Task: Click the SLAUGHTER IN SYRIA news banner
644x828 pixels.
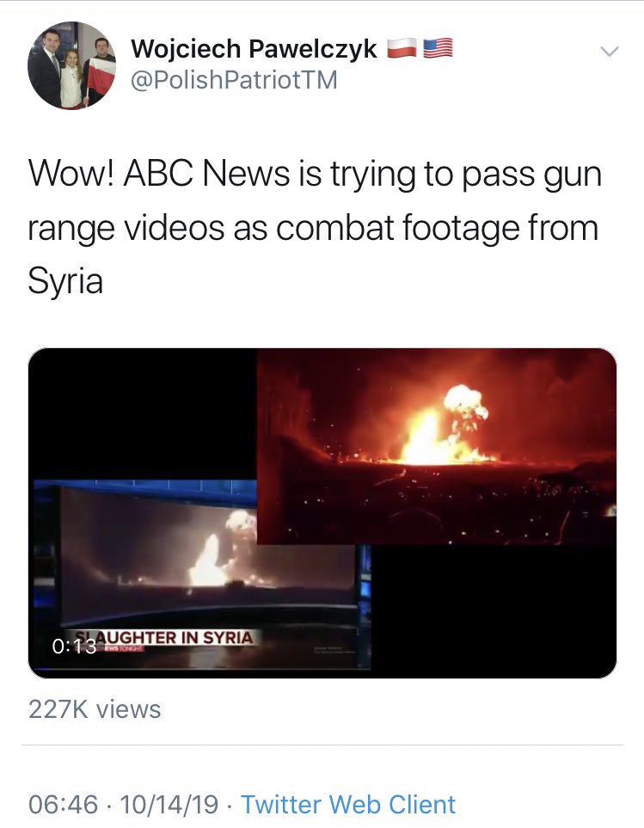Action: click(x=165, y=637)
